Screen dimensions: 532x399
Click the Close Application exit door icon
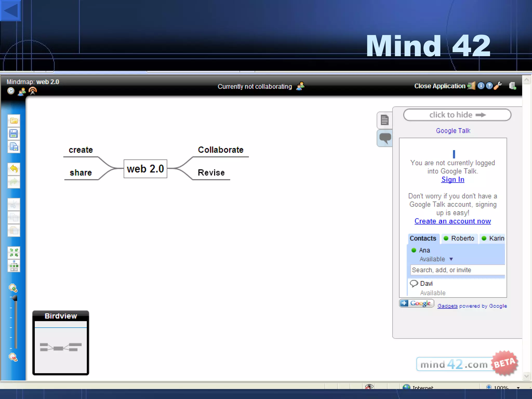click(471, 86)
